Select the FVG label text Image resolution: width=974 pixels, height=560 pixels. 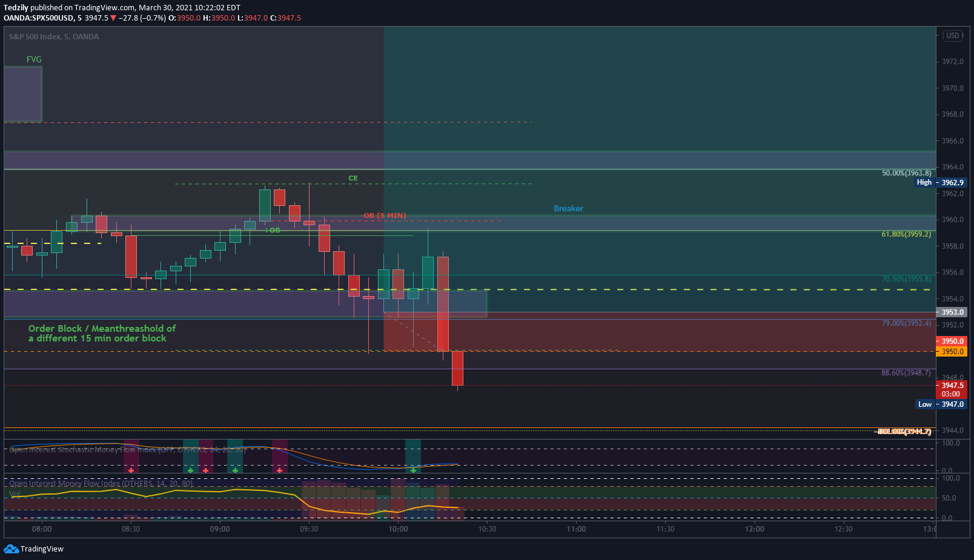(x=34, y=59)
